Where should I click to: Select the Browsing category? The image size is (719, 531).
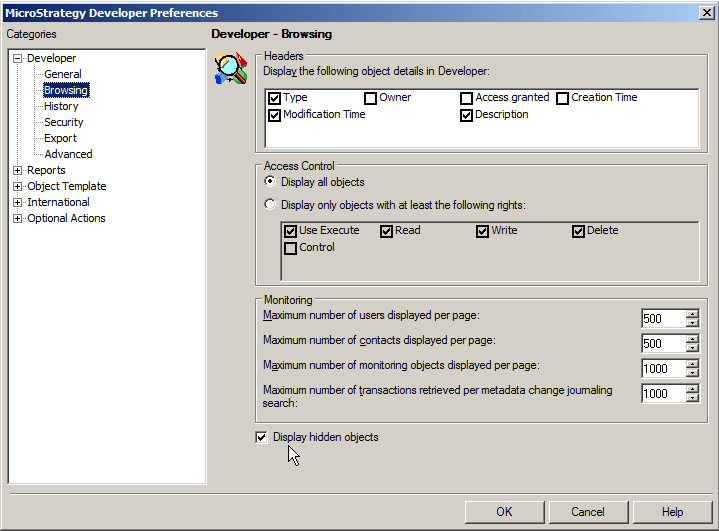pyautogui.click(x=66, y=90)
